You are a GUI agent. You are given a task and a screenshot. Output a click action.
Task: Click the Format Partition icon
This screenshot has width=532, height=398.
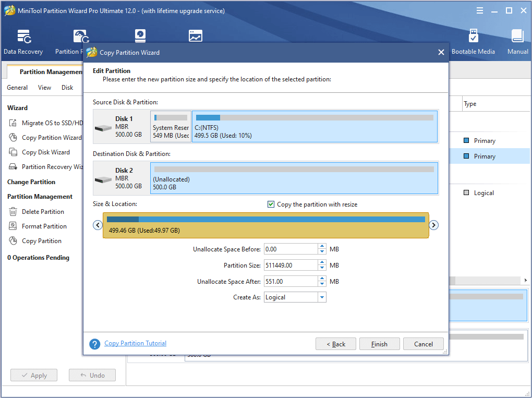pos(13,226)
